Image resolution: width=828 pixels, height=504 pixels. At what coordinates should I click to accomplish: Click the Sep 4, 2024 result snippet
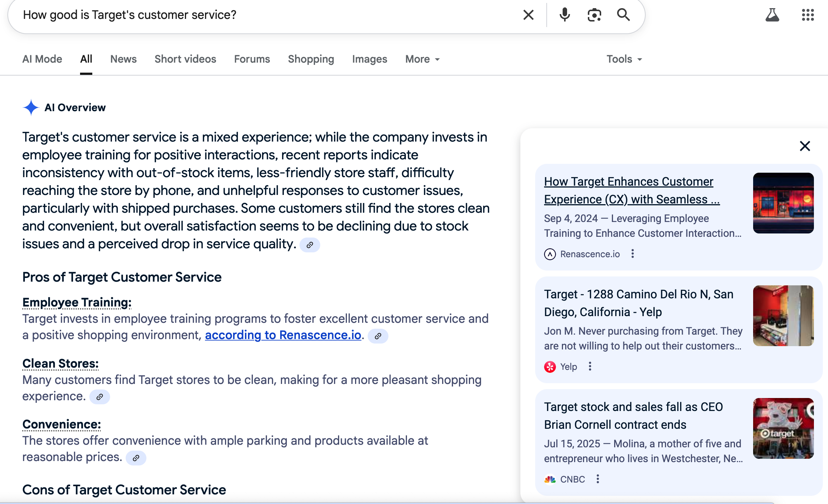click(643, 226)
